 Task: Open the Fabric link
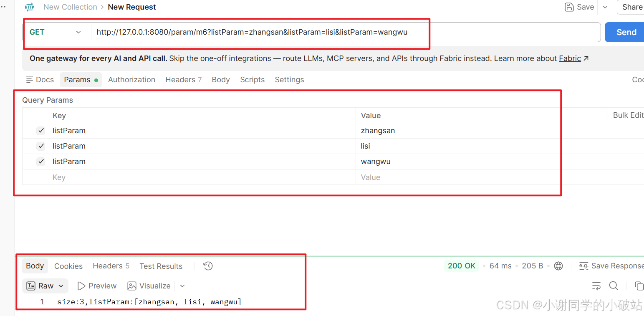570,58
